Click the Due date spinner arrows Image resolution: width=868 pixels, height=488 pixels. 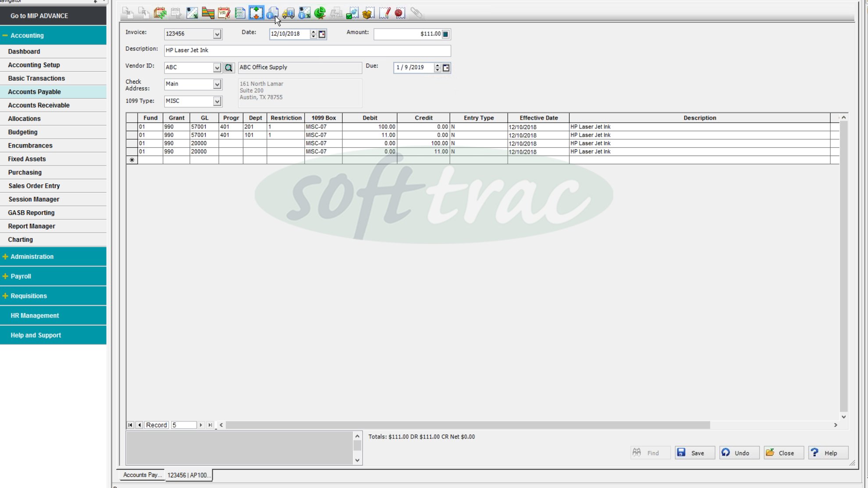(437, 67)
